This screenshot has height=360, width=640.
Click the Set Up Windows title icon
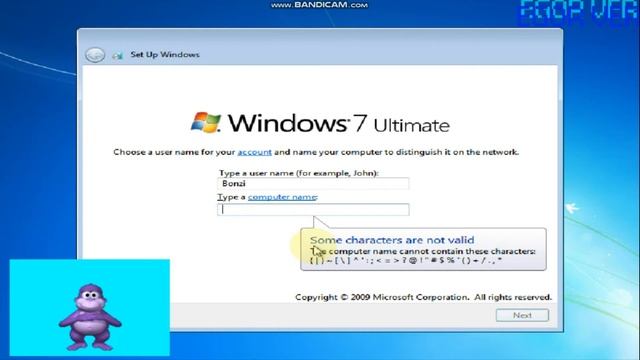(x=118, y=55)
